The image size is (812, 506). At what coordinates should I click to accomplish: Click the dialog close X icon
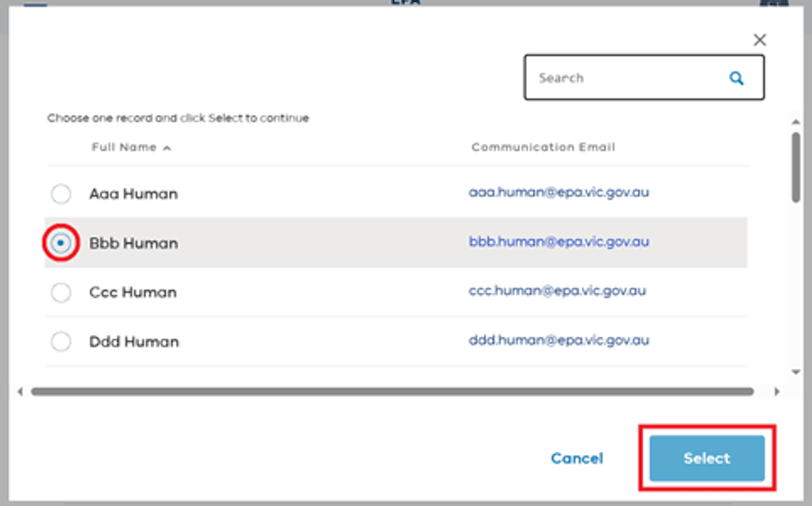760,39
